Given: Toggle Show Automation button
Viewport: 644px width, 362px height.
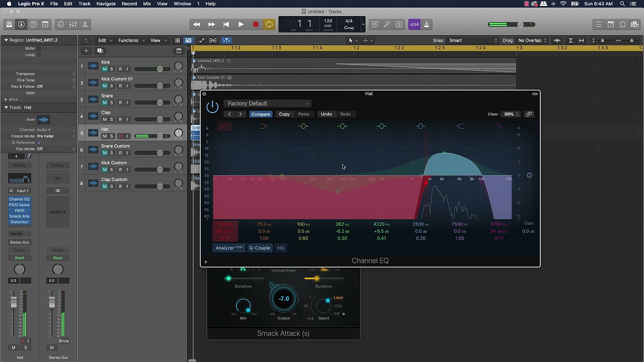Looking at the screenshot, I should pos(202,40).
